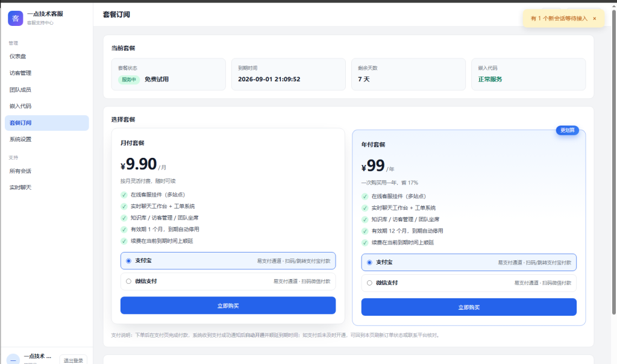Open 团队成员 menu item
This screenshot has width=617, height=364.
(47, 90)
